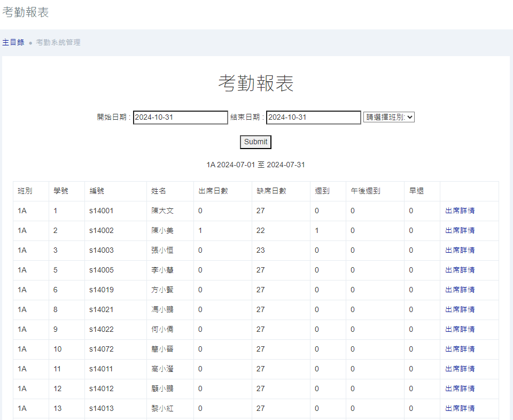This screenshot has height=420, width=513.
Task: Click the 缺席日數 column header
Action: 271,191
